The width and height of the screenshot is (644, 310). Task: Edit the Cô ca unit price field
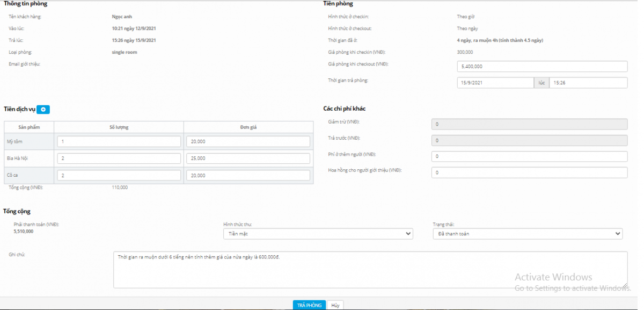pos(248,176)
